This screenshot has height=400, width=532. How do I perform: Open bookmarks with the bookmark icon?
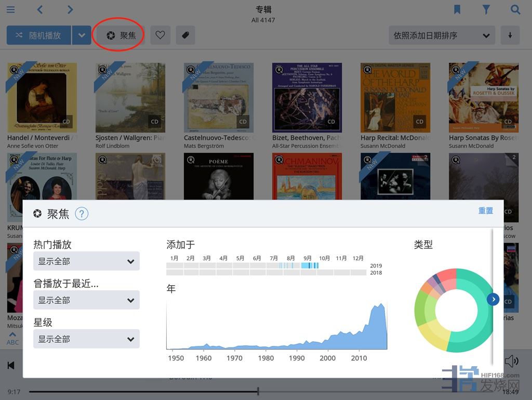tap(457, 10)
